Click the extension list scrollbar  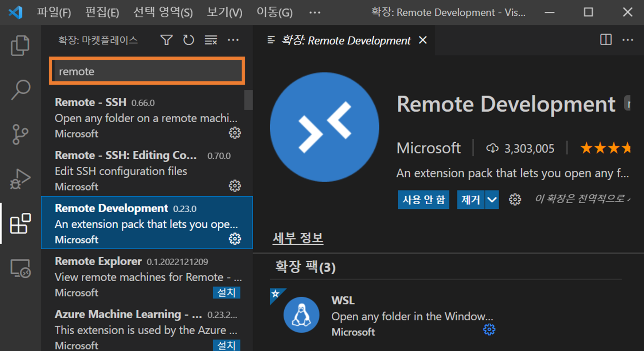tap(249, 100)
